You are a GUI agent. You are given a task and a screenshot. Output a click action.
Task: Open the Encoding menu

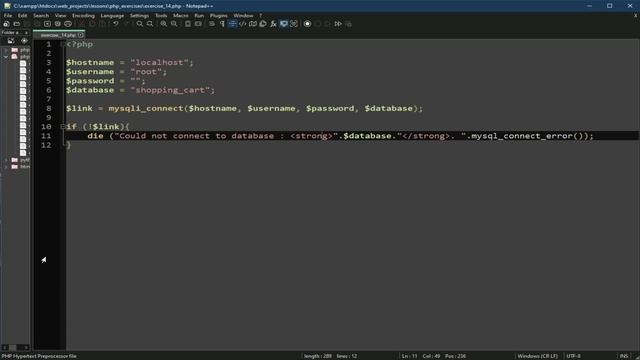pyautogui.click(x=83, y=16)
